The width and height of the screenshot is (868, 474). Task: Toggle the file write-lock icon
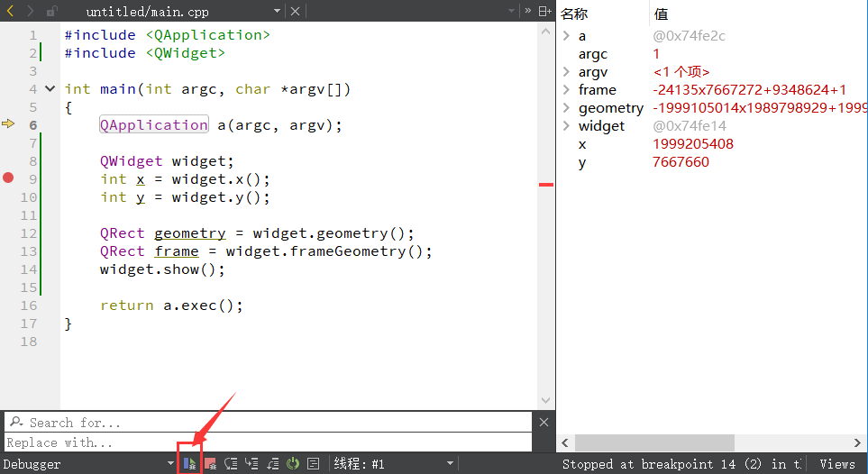(x=51, y=11)
